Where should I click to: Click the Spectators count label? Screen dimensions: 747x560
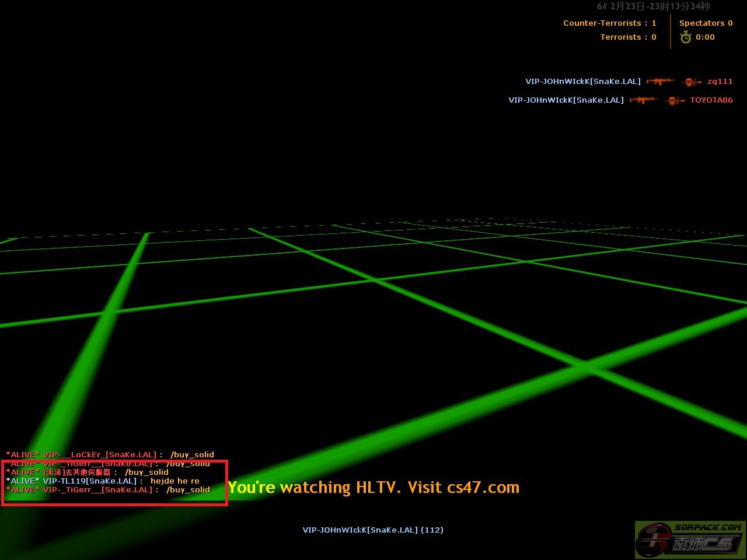point(706,23)
